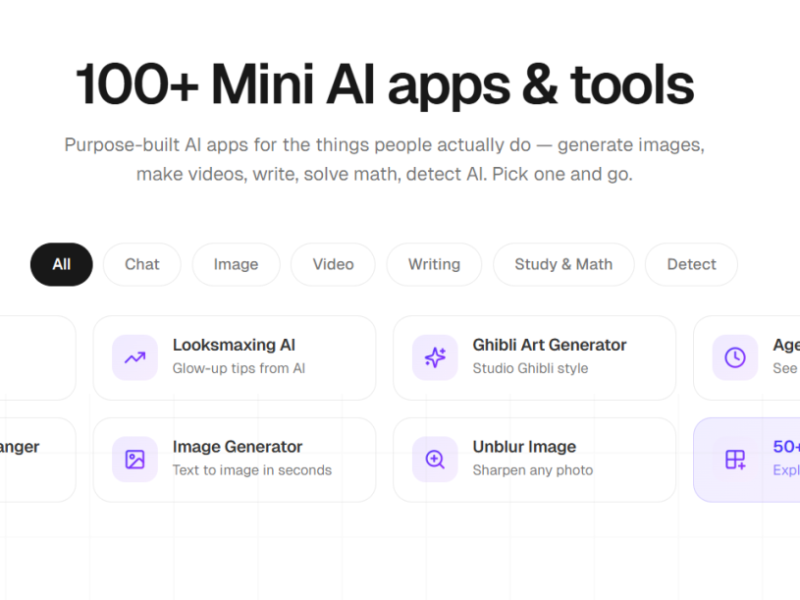
Task: Select the Study & Math filter
Action: click(563, 264)
